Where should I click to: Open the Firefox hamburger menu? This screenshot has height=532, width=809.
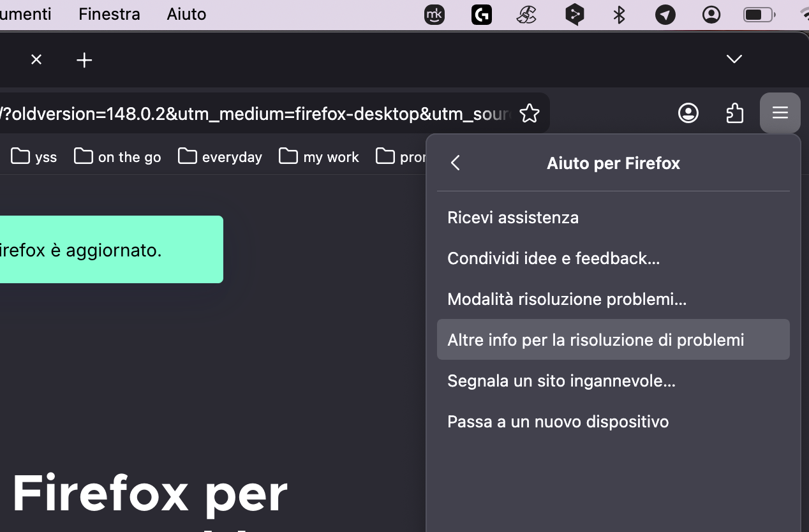click(x=780, y=113)
